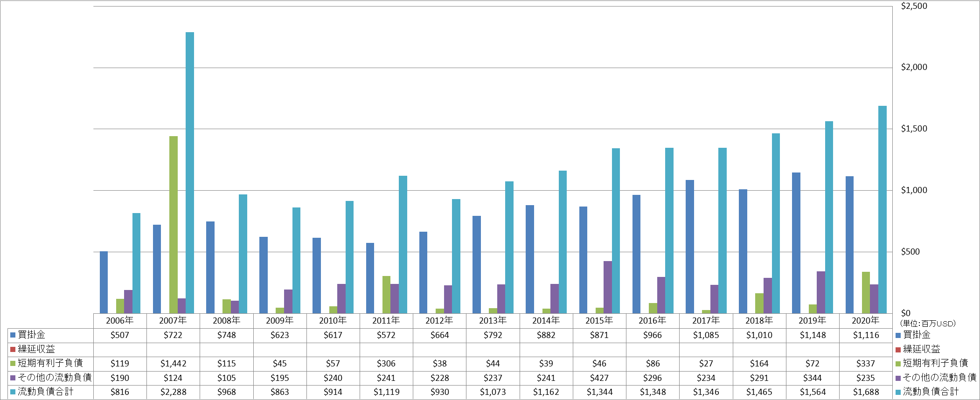Click the green 2007年 短期有利子負債 bar
Image resolution: width=980 pixels, height=400 pixels.
(174, 225)
